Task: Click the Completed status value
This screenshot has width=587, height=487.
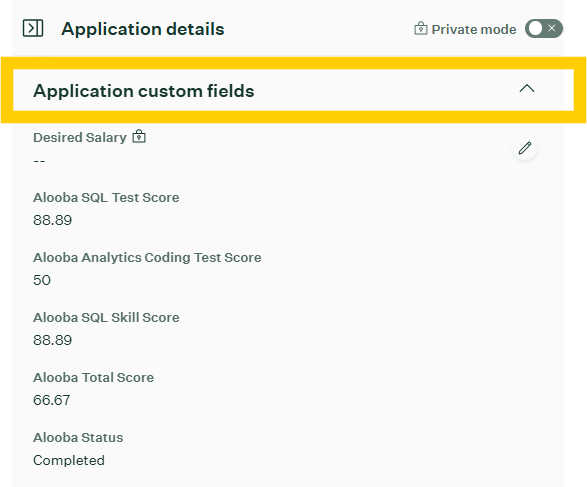Action: 69,460
